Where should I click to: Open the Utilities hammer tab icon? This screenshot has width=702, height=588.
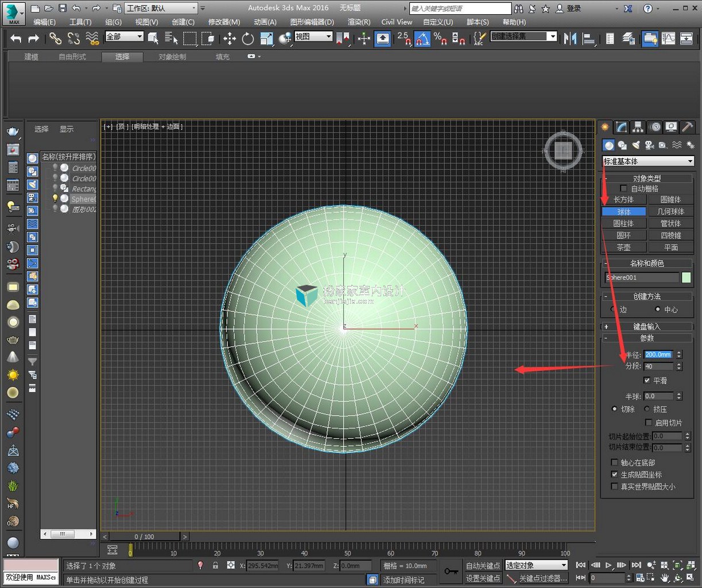pos(687,127)
